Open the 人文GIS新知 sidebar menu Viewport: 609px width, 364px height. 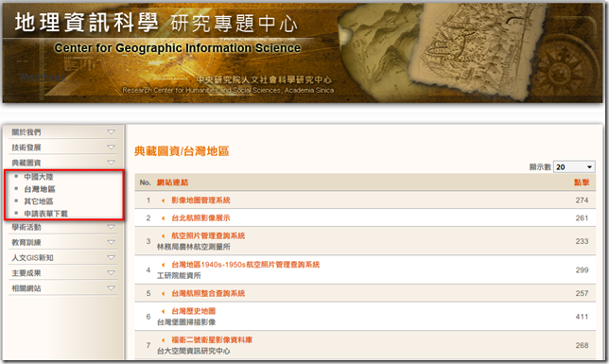(x=32, y=257)
